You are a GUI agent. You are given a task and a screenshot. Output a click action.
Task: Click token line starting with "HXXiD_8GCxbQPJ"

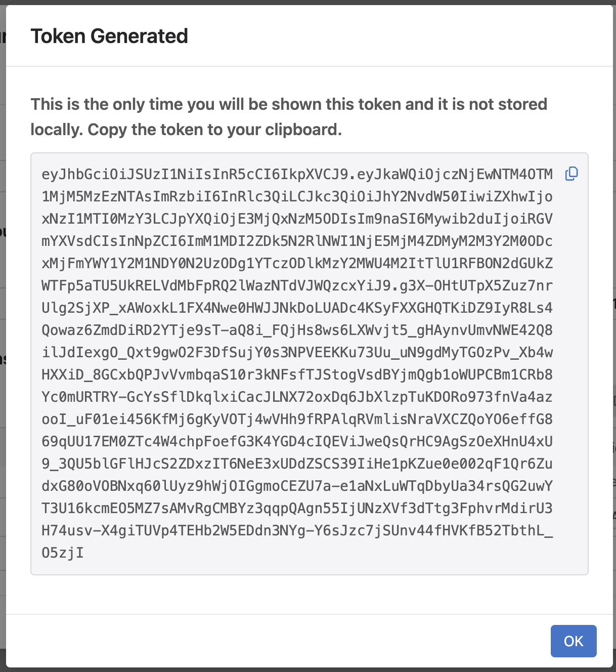[297, 375]
